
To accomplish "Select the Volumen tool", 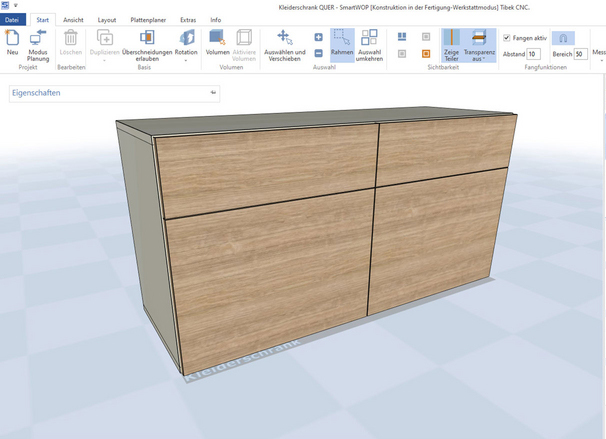I will (218, 43).
